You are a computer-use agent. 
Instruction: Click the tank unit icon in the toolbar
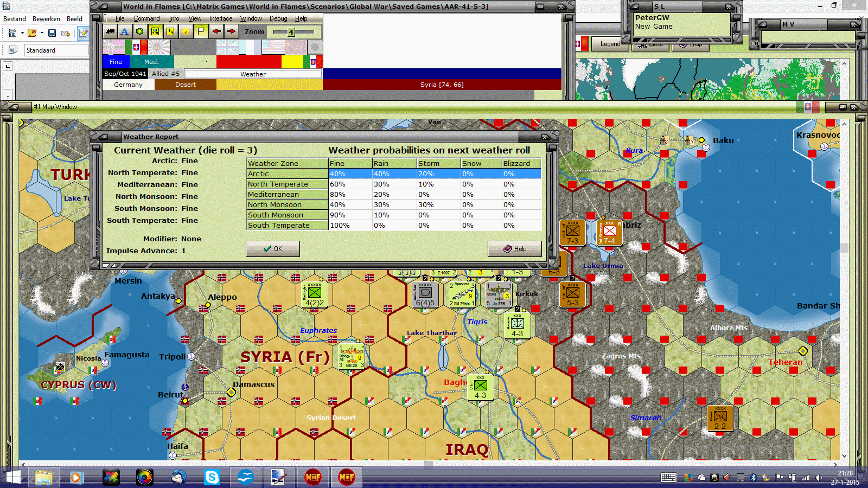click(x=110, y=31)
